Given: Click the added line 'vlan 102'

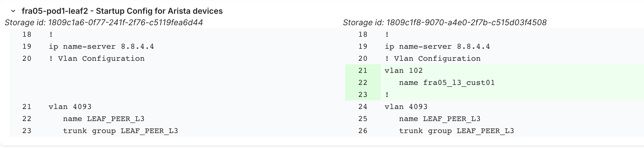Looking at the screenshot, I should 404,71.
